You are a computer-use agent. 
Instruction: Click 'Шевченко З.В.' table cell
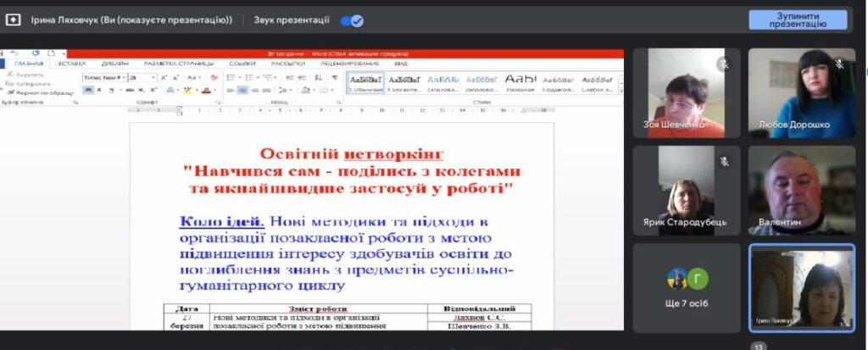(479, 325)
